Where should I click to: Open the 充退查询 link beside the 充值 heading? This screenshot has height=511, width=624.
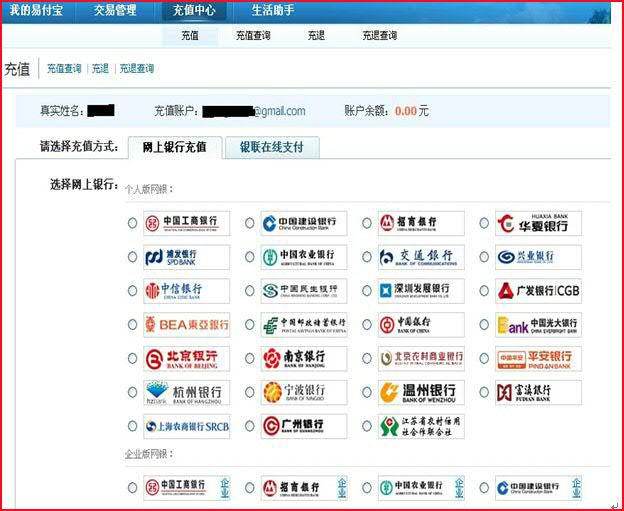coord(137,68)
